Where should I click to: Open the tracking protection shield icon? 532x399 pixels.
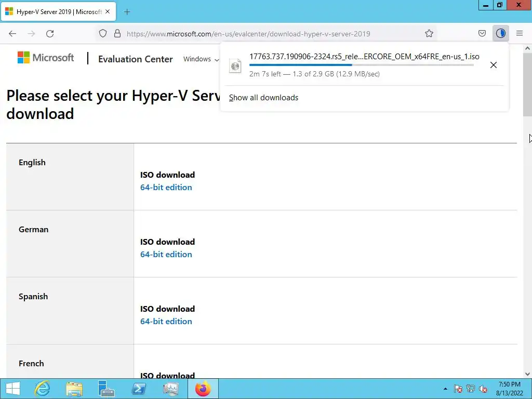click(x=103, y=33)
